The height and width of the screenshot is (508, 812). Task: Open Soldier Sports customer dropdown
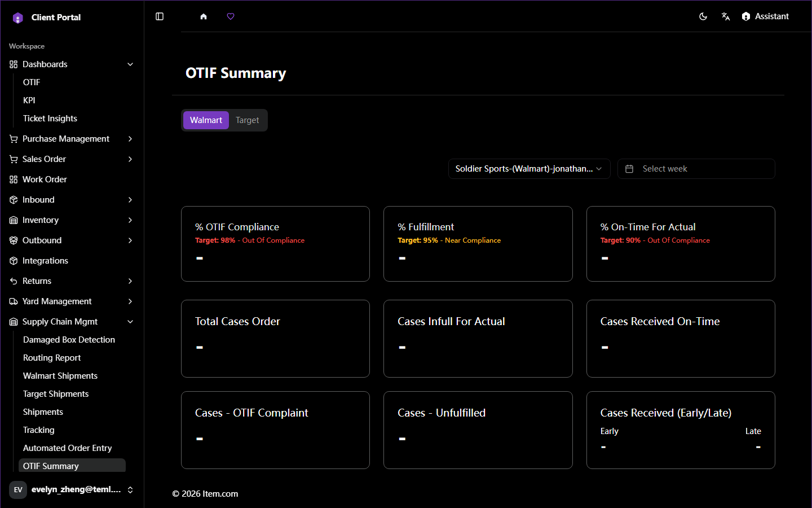(x=529, y=169)
